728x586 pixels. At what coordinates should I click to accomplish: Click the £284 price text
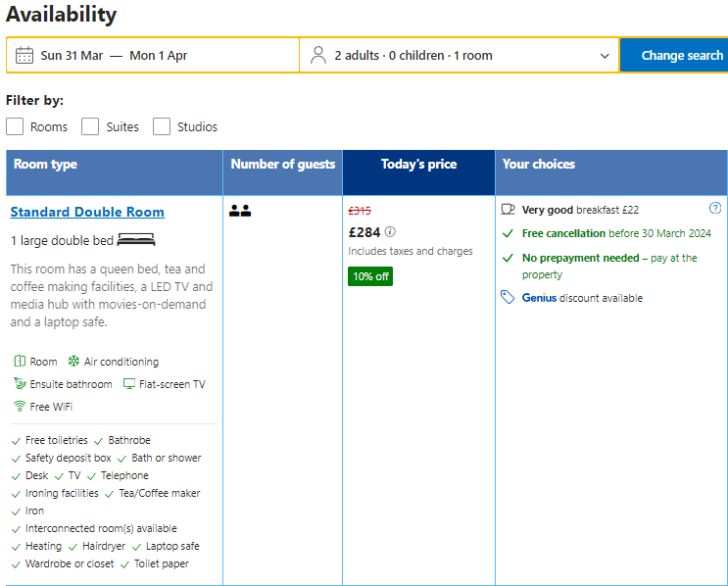[364, 232]
